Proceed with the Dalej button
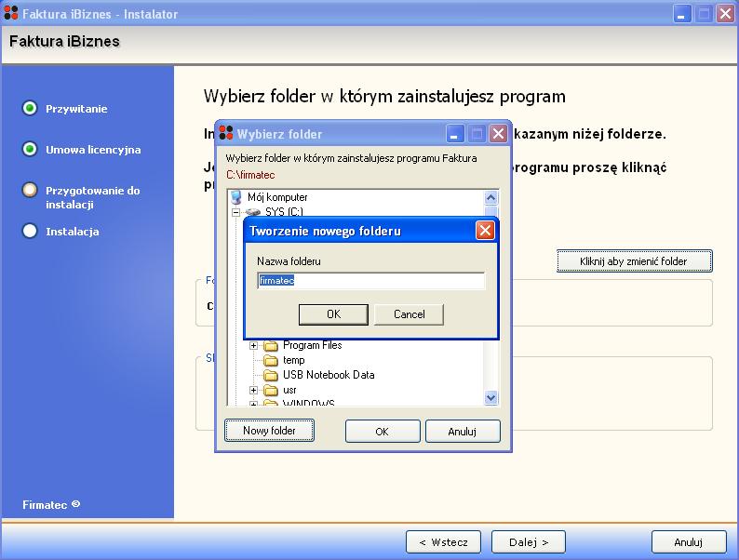The height and width of the screenshot is (560, 739). pos(529,542)
